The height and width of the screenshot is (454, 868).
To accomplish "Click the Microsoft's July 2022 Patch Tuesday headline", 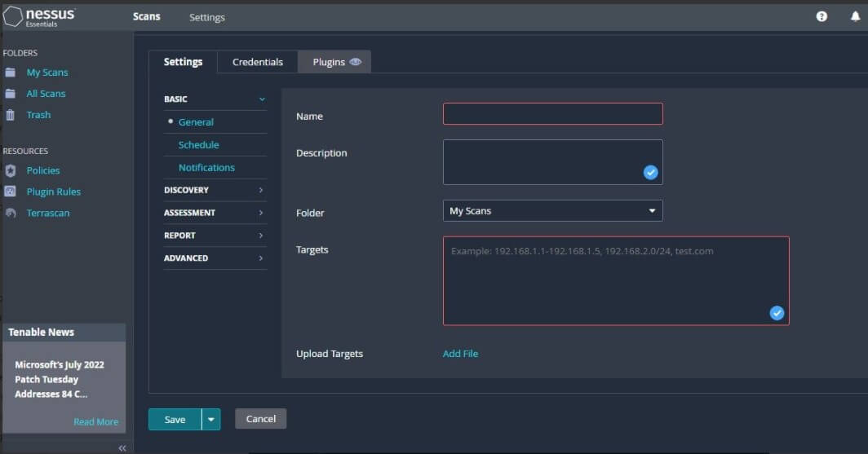I will (x=60, y=379).
